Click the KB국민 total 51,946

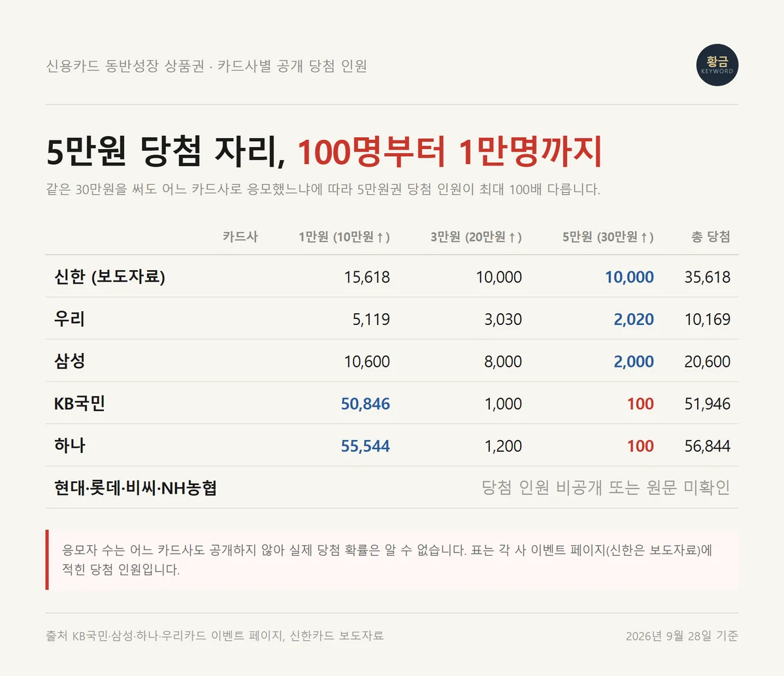pos(708,404)
